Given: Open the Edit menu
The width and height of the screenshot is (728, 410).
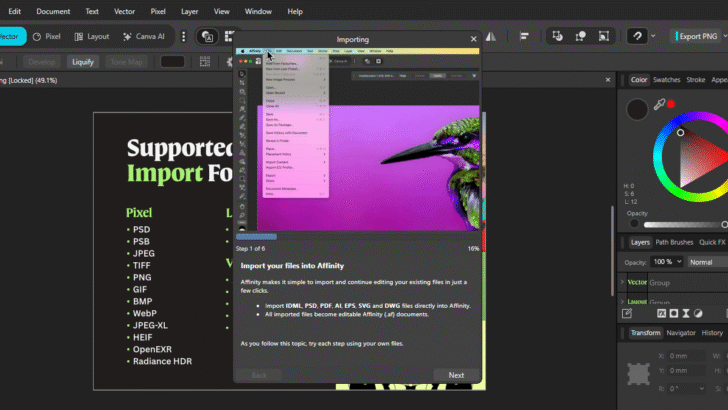Looking at the screenshot, I should click(x=14, y=11).
